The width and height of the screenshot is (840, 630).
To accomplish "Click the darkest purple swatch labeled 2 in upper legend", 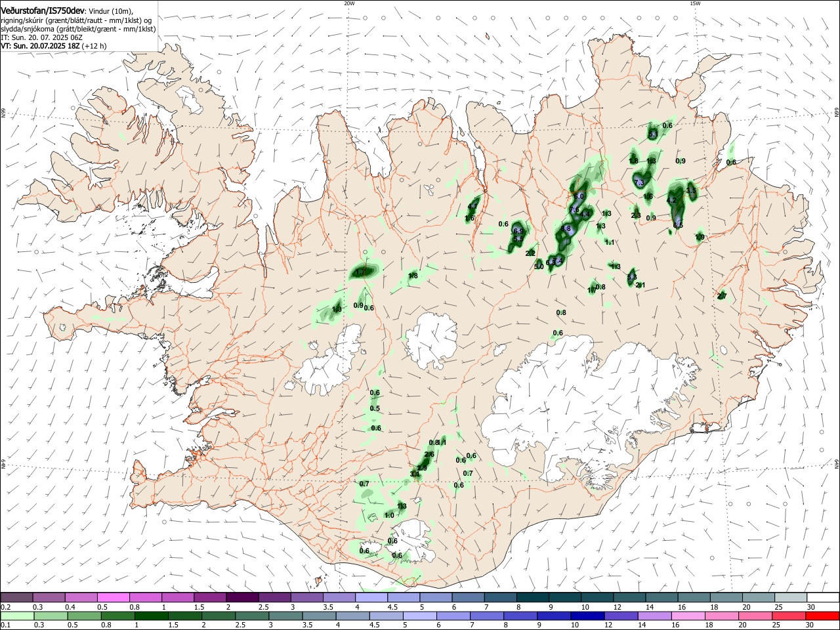I will pos(241,598).
